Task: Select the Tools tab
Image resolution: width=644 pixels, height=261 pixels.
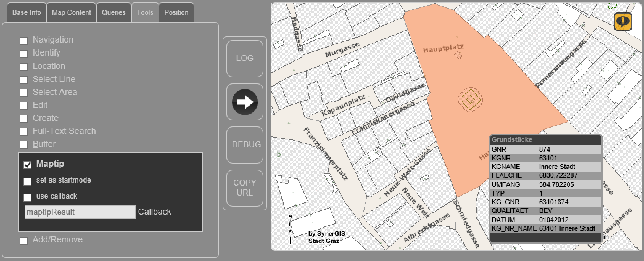Action: 145,12
